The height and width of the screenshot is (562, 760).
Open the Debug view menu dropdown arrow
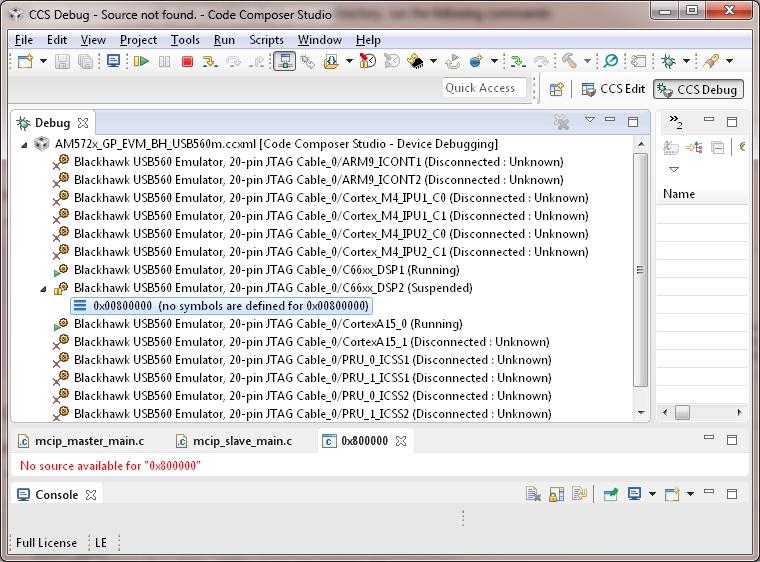(x=590, y=121)
